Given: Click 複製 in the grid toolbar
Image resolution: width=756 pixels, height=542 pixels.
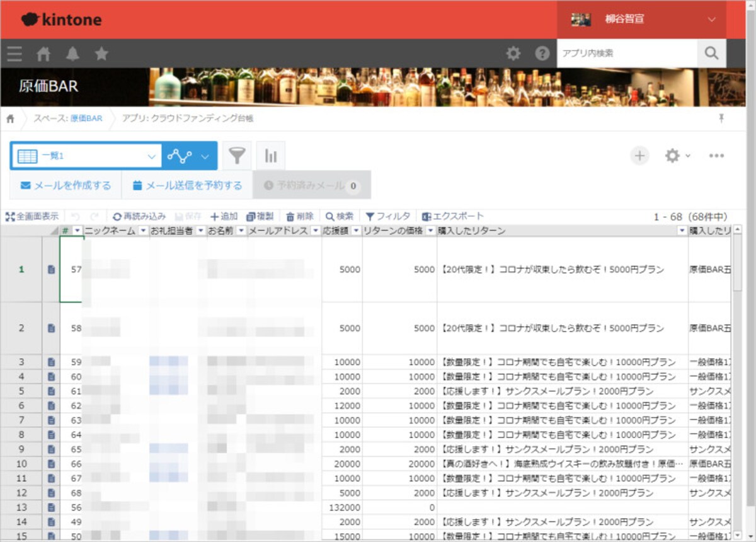Looking at the screenshot, I should (260, 216).
